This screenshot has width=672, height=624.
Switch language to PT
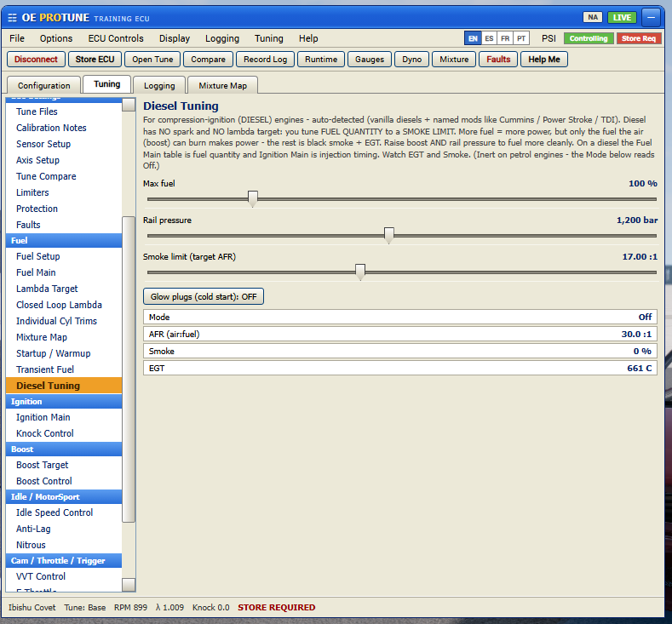[521, 38]
